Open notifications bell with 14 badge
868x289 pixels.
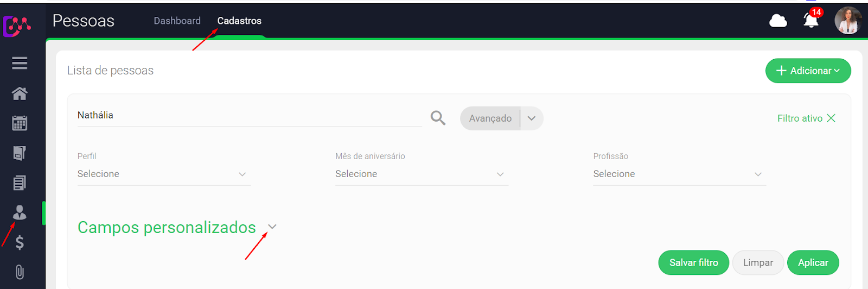[811, 20]
